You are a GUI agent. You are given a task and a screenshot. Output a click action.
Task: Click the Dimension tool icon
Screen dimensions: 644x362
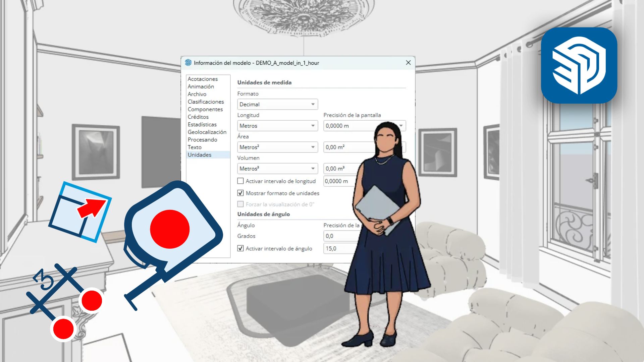[x=64, y=302]
